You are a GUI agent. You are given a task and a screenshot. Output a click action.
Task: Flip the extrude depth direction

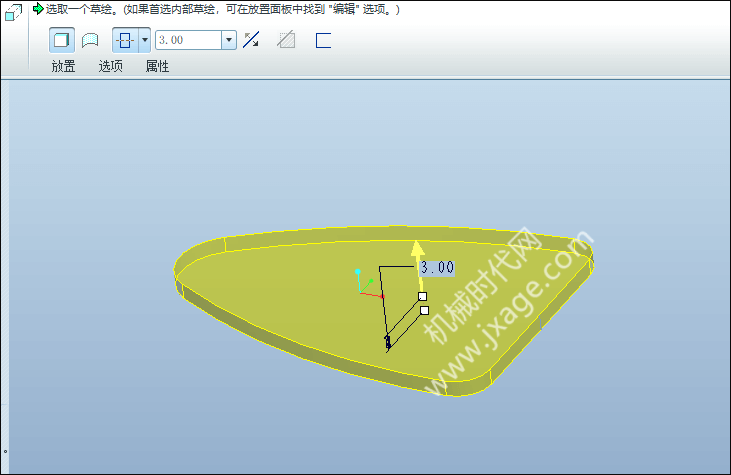(251, 40)
